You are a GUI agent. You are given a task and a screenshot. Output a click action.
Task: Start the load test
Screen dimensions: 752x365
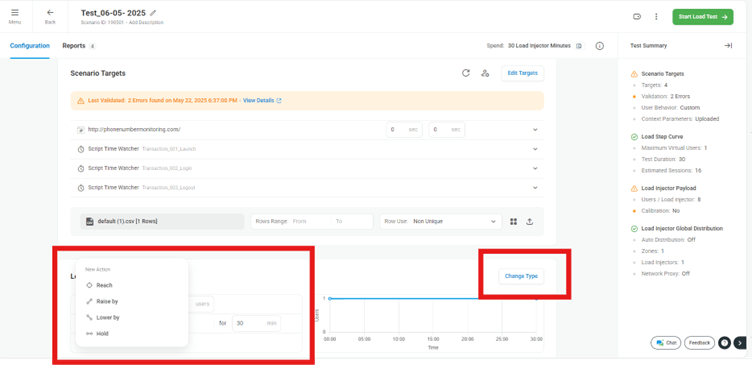click(x=703, y=17)
